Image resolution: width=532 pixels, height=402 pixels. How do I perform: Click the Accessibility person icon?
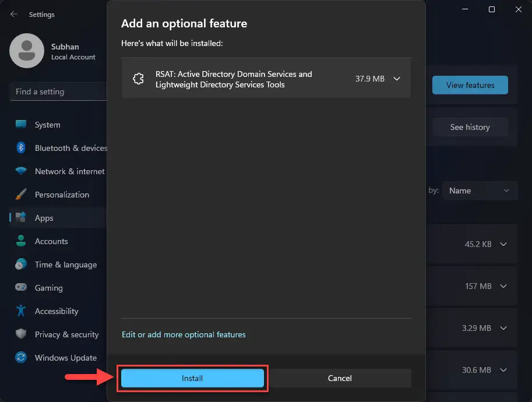19,311
